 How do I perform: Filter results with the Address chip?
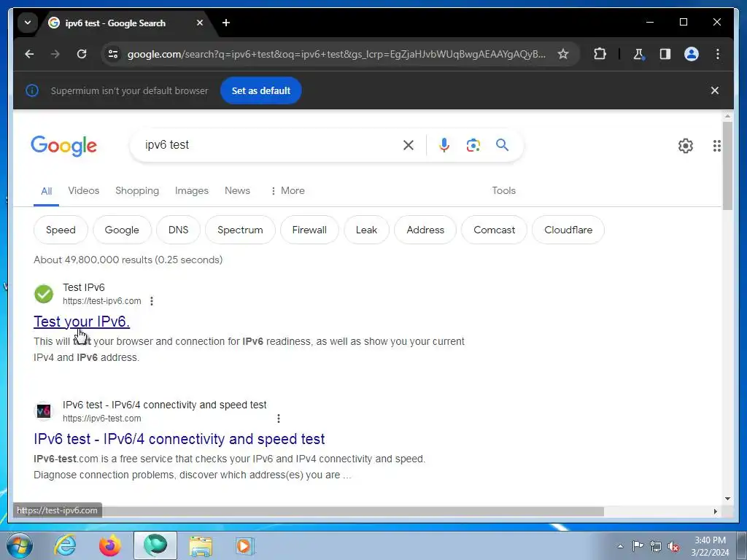pyautogui.click(x=425, y=230)
